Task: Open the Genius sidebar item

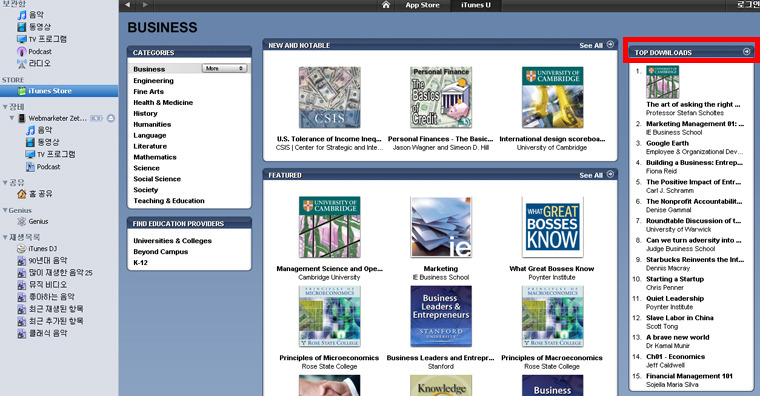Action: [33, 222]
